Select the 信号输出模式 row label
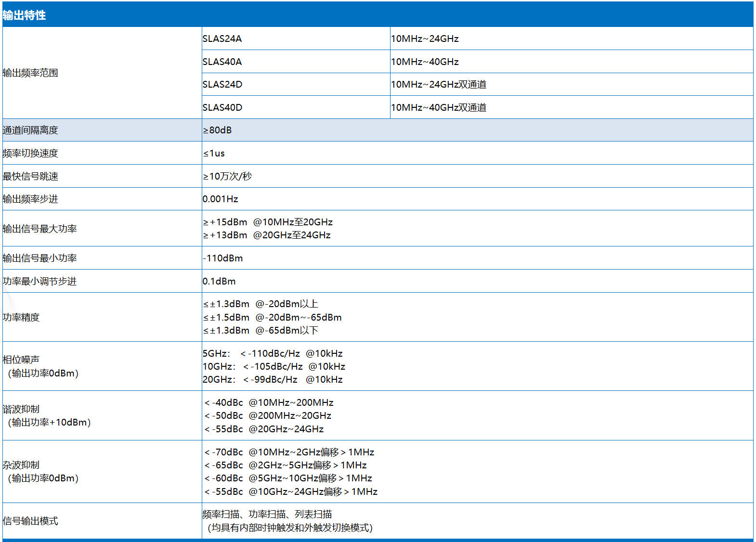Image resolution: width=756 pixels, height=542 pixels. [30, 521]
